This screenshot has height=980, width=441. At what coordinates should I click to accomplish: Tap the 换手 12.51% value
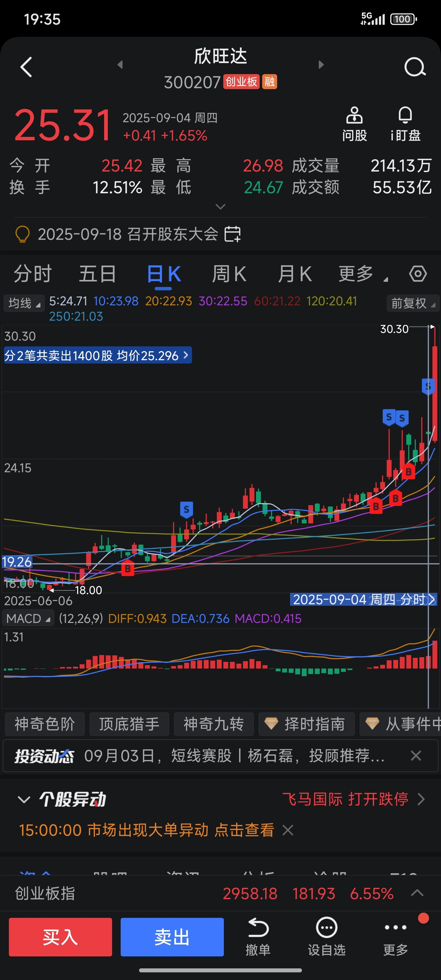(117, 187)
